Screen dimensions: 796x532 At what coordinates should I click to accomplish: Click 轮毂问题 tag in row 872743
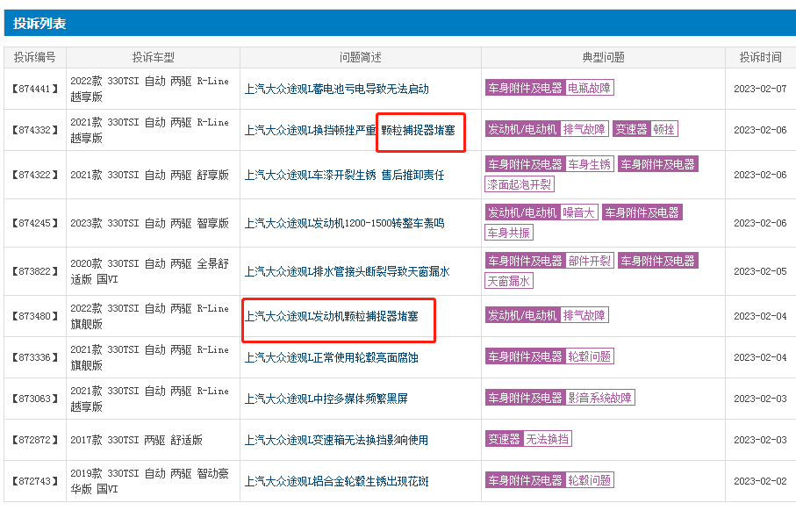[589, 480]
